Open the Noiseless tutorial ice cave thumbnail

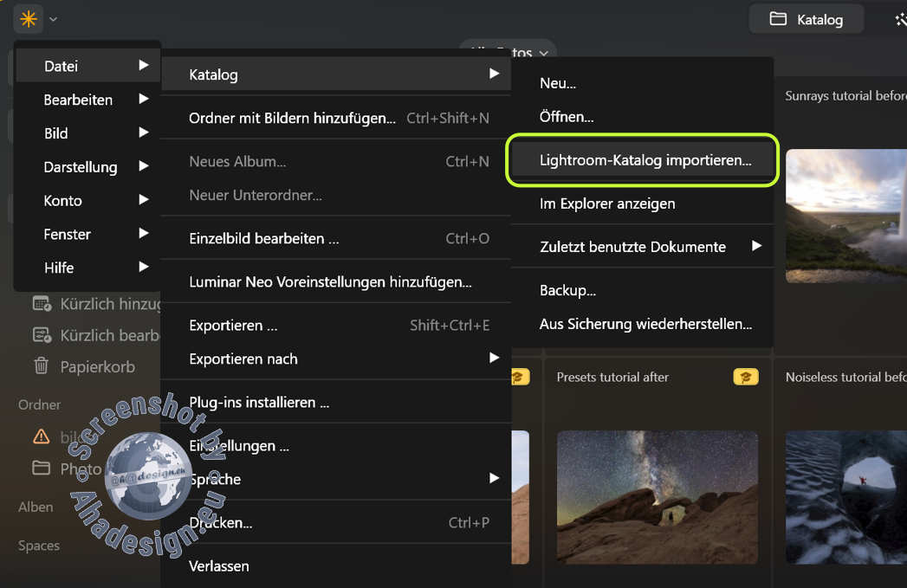(845, 497)
